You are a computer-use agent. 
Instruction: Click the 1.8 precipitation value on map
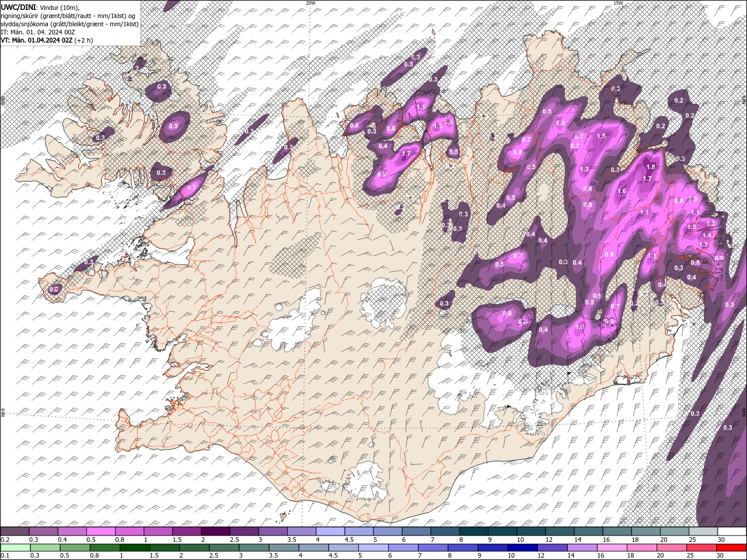(x=651, y=167)
